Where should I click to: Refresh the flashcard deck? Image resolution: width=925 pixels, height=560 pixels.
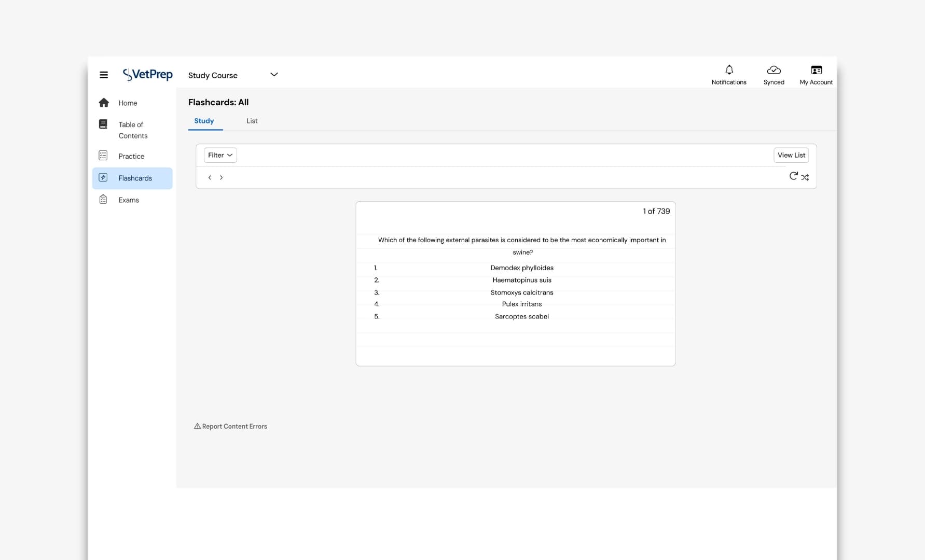tap(794, 176)
